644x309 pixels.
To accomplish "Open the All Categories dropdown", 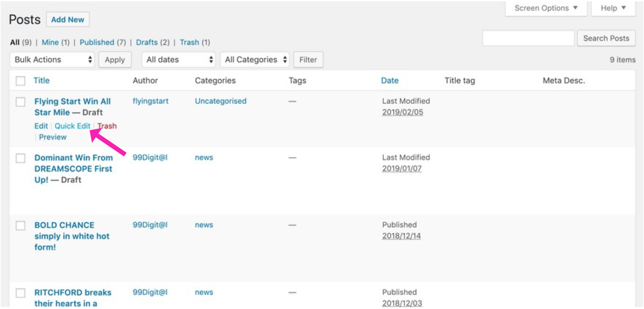I will (x=255, y=60).
